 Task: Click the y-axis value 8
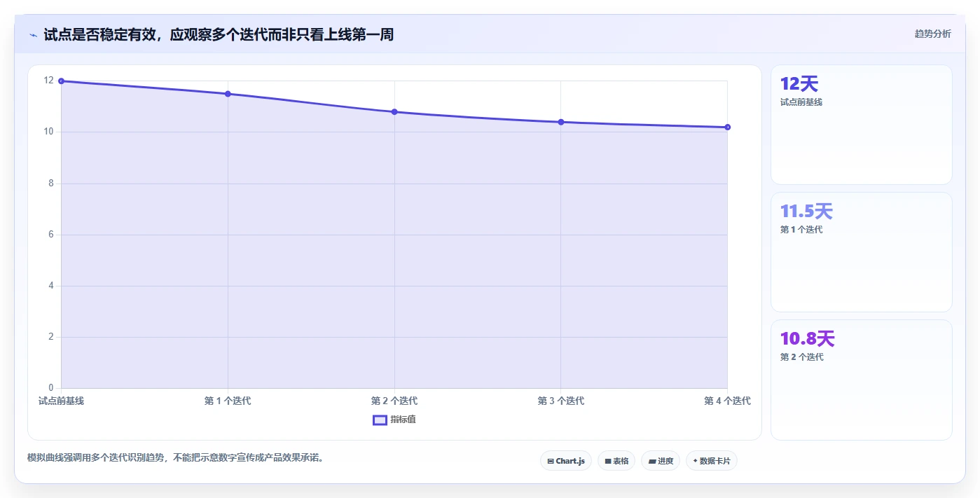[50, 184]
